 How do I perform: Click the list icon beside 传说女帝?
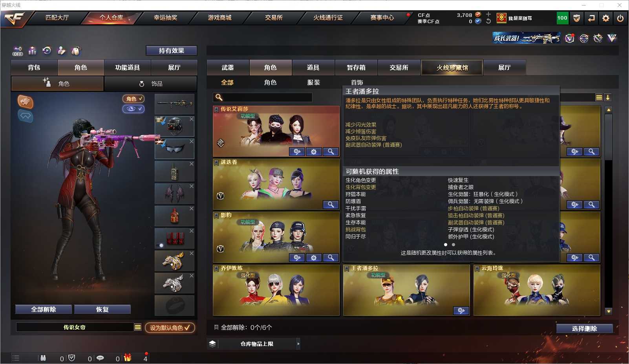pyautogui.click(x=137, y=327)
